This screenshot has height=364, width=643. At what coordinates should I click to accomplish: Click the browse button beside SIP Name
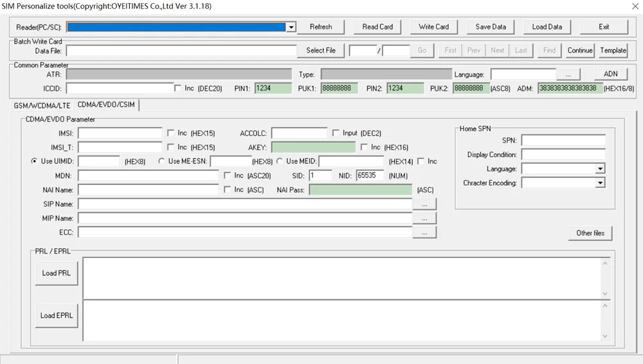(x=424, y=204)
